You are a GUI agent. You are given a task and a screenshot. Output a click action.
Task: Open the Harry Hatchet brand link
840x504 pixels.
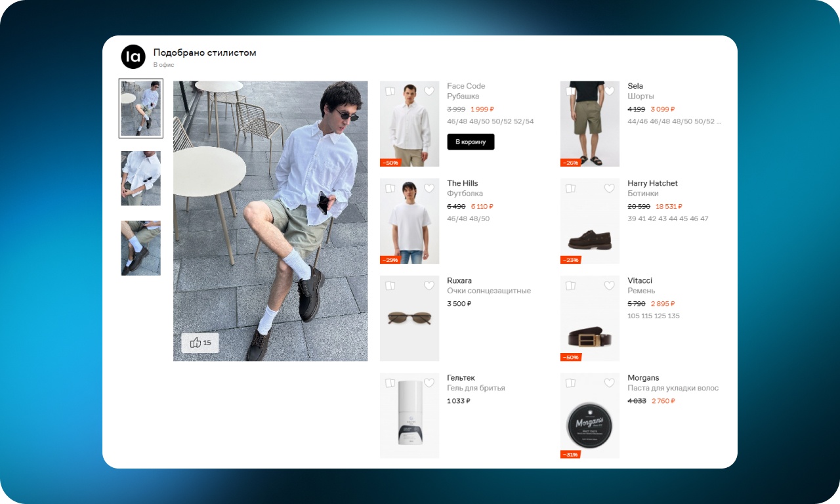click(652, 183)
